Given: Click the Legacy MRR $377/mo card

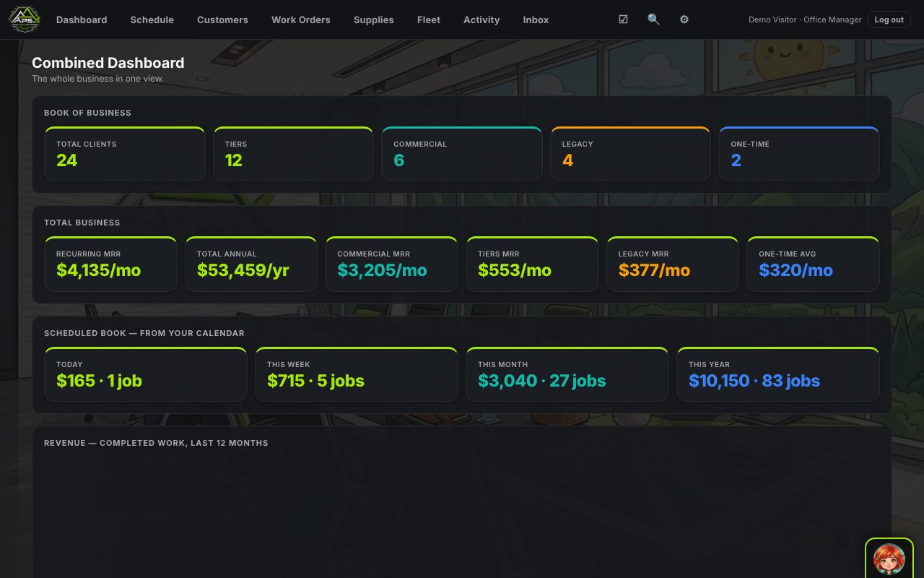Looking at the screenshot, I should click(672, 264).
